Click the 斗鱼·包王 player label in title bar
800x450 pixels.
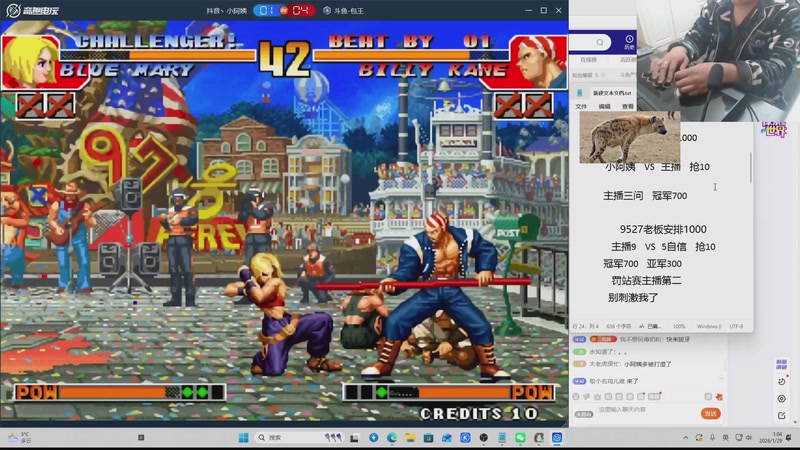pyautogui.click(x=344, y=11)
